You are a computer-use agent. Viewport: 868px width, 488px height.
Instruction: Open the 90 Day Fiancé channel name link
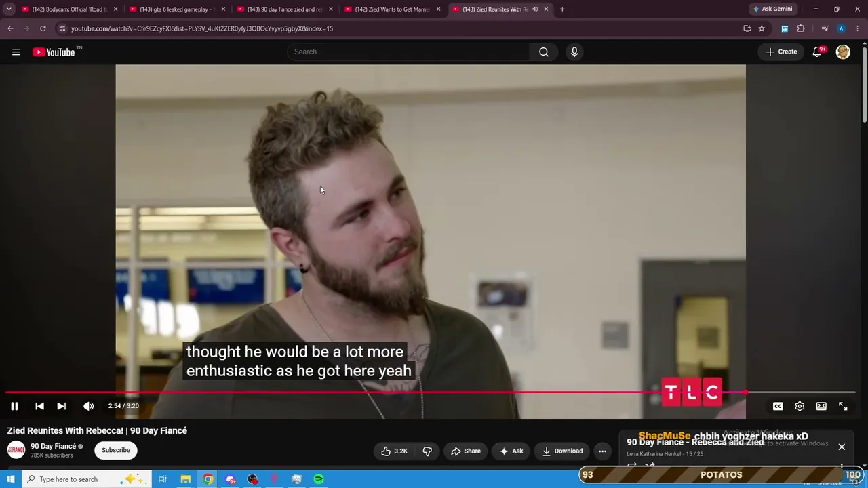[x=53, y=446]
